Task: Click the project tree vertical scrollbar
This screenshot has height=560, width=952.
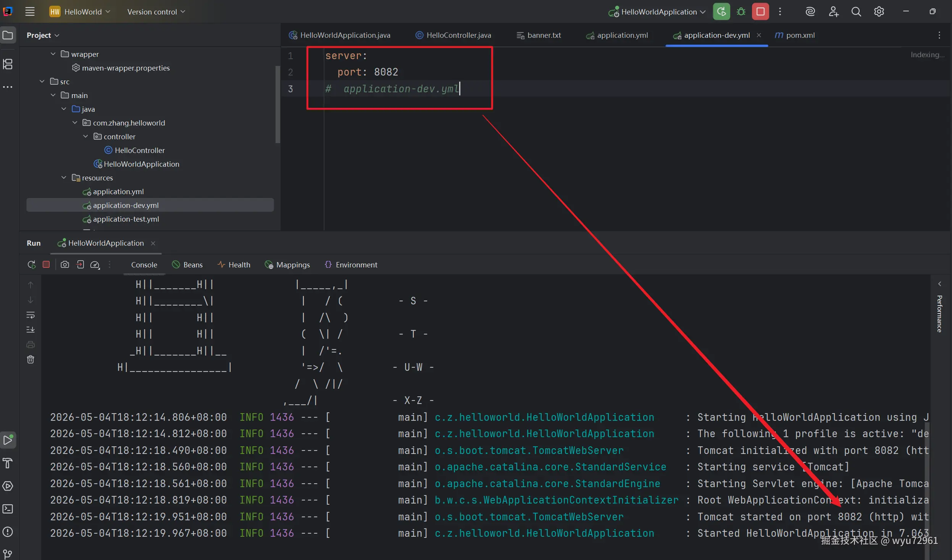Action: (x=278, y=104)
